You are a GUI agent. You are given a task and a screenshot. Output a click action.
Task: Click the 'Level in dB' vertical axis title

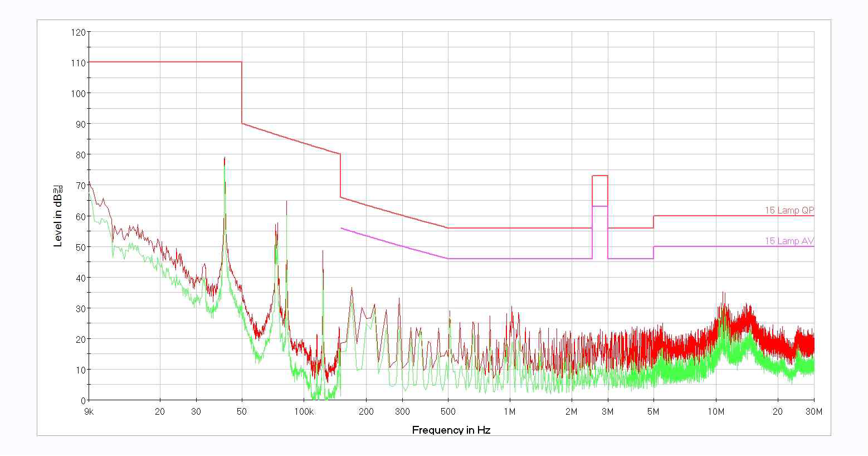click(58, 215)
